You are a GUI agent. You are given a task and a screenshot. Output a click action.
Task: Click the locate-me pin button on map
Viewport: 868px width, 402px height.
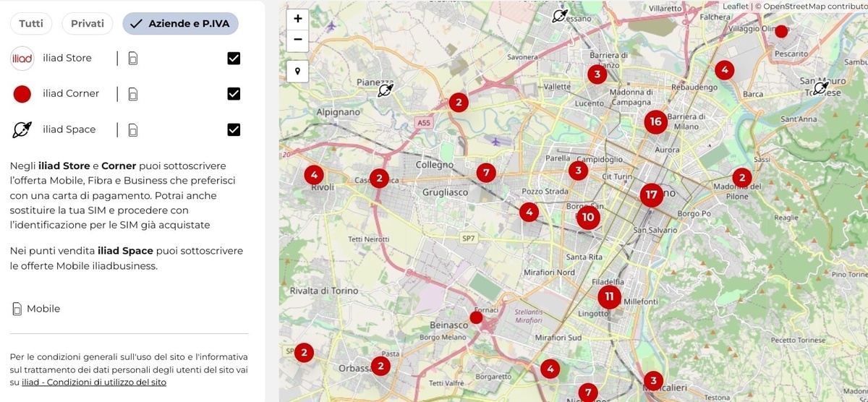point(297,71)
